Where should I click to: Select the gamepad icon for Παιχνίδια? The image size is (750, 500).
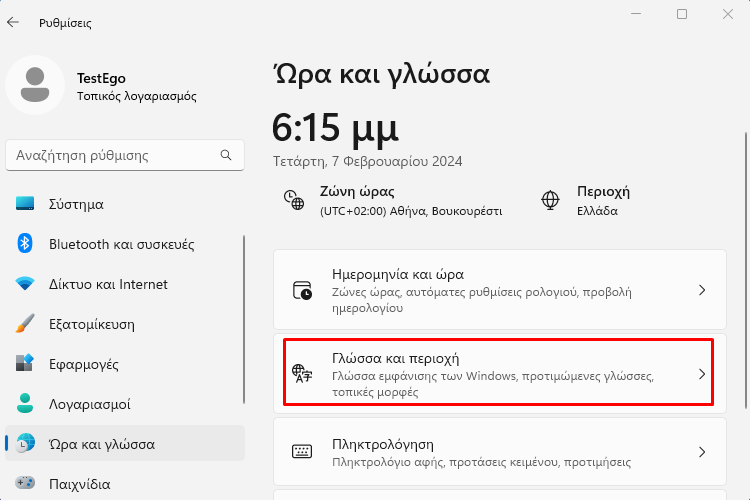pos(25,483)
